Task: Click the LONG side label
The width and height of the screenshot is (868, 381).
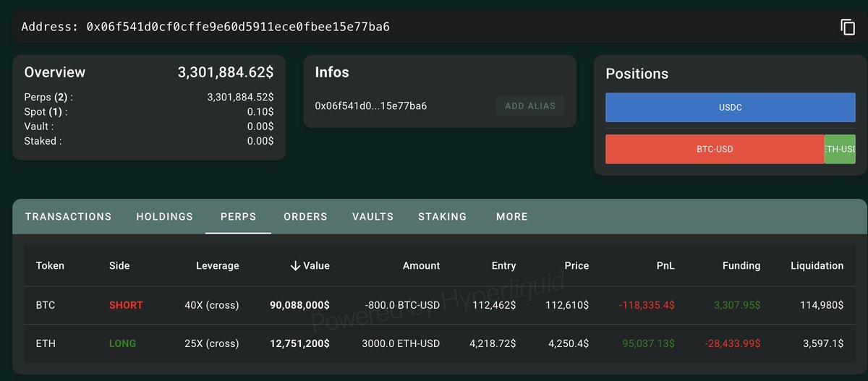Action: coord(122,343)
